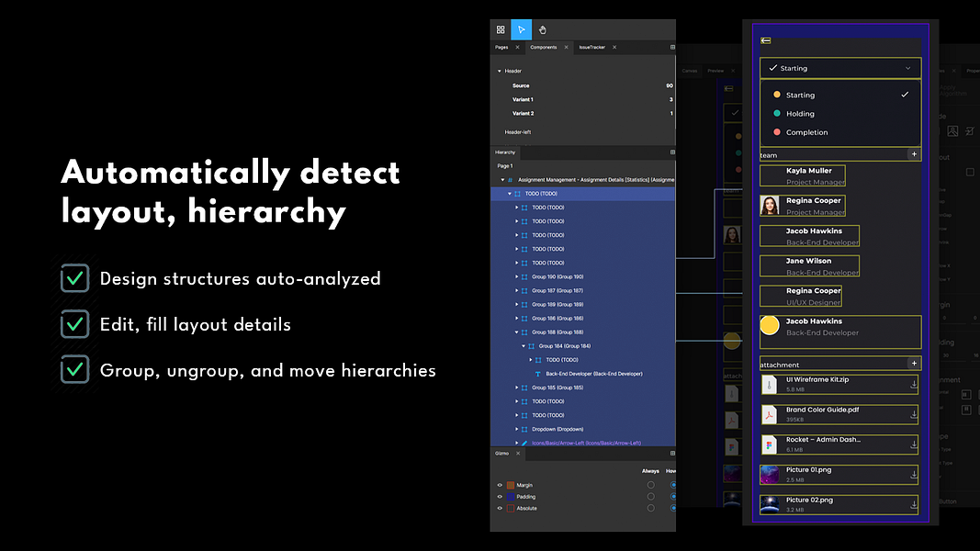This screenshot has width=980, height=551.
Task: Toggle Hover visibility for Absolute
Action: (x=674, y=508)
